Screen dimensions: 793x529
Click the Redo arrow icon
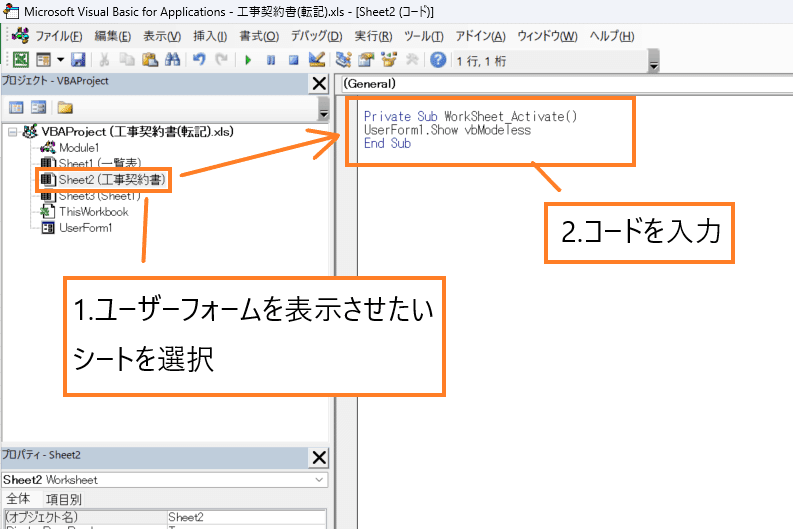tap(222, 60)
